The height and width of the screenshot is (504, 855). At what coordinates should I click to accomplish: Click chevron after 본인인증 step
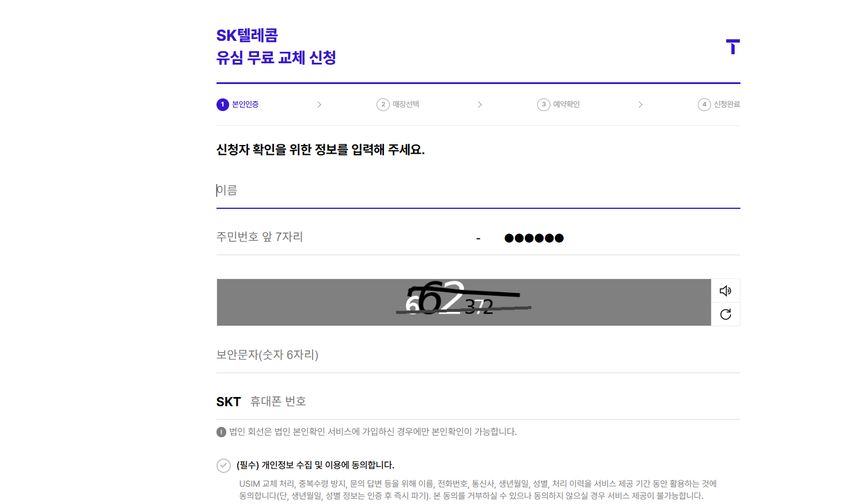pyautogui.click(x=319, y=105)
